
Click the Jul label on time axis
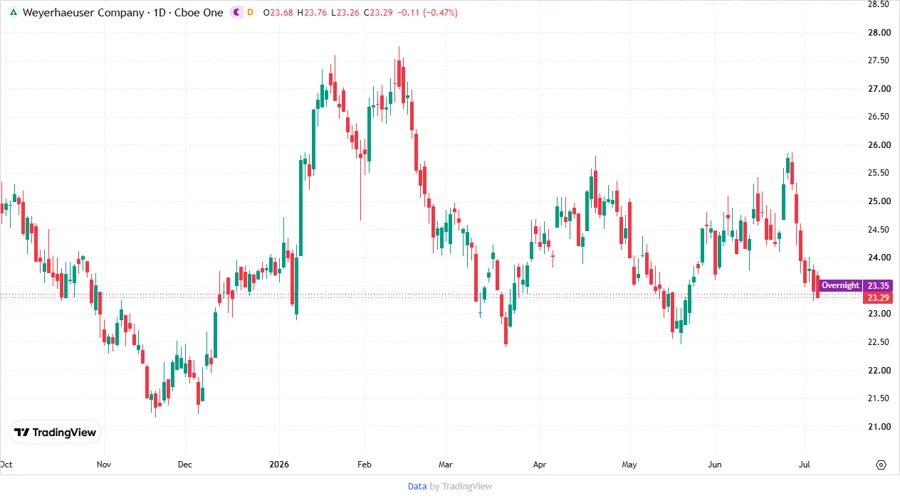[x=804, y=464]
